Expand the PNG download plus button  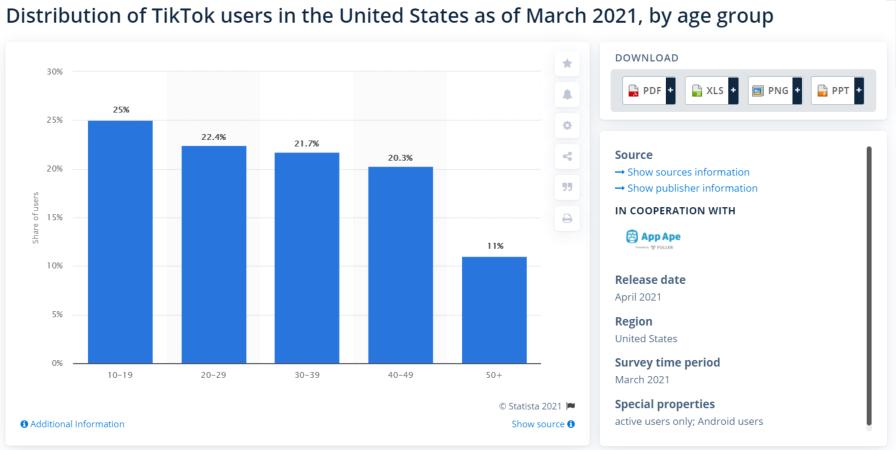(x=796, y=91)
